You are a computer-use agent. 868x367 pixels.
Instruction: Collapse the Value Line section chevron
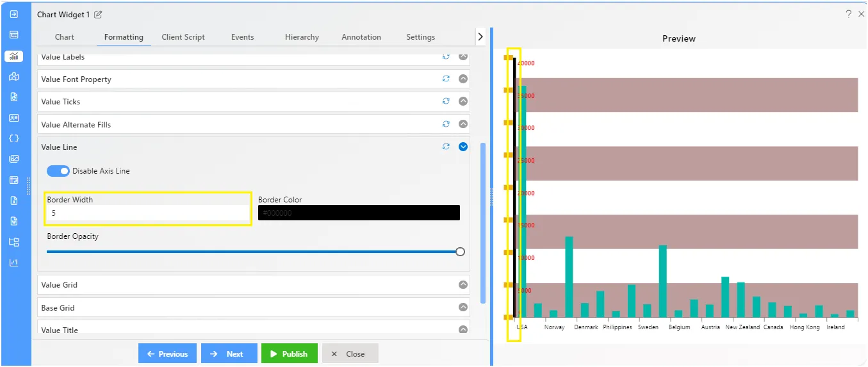pos(463,147)
